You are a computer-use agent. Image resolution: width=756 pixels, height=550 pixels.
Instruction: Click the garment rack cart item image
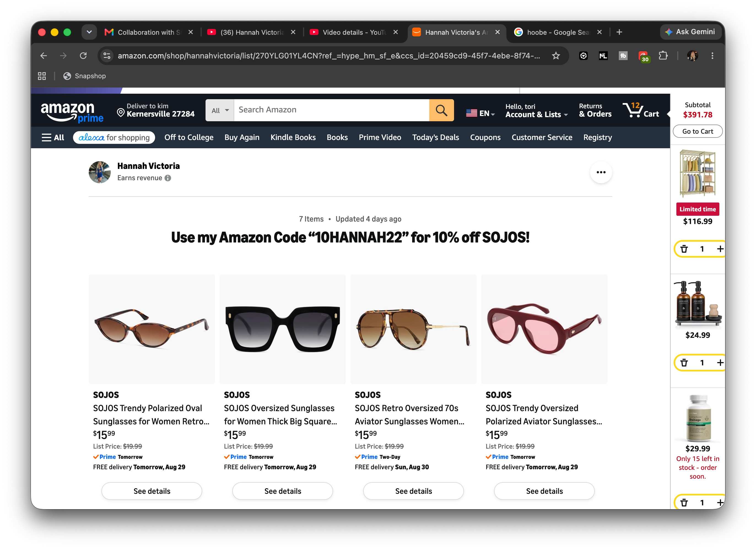pos(697,174)
